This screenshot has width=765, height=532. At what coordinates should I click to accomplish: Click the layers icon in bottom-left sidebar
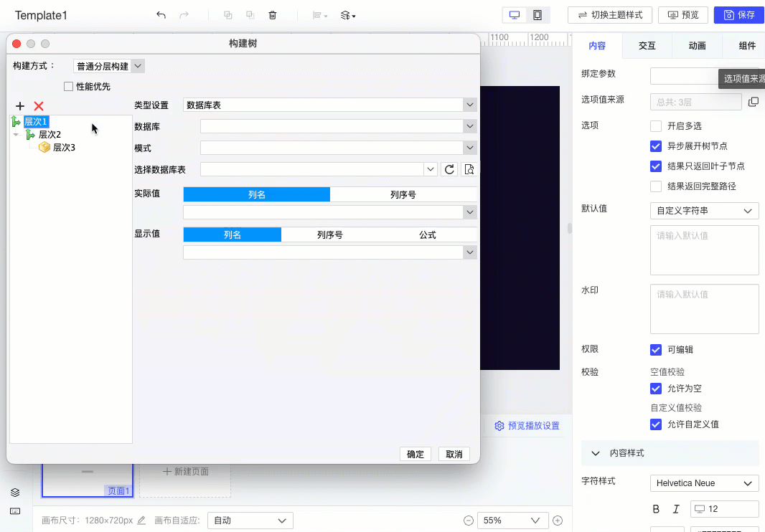15,493
